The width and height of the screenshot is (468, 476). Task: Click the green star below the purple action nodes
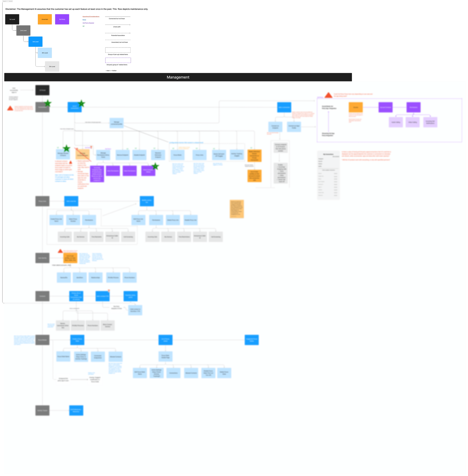pyautogui.click(x=155, y=166)
